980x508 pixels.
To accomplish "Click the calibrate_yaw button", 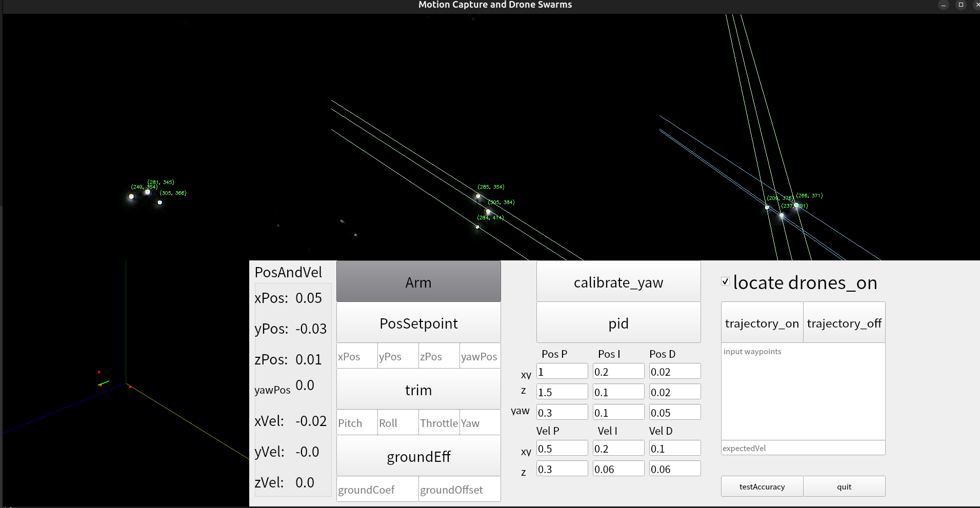I will click(618, 282).
